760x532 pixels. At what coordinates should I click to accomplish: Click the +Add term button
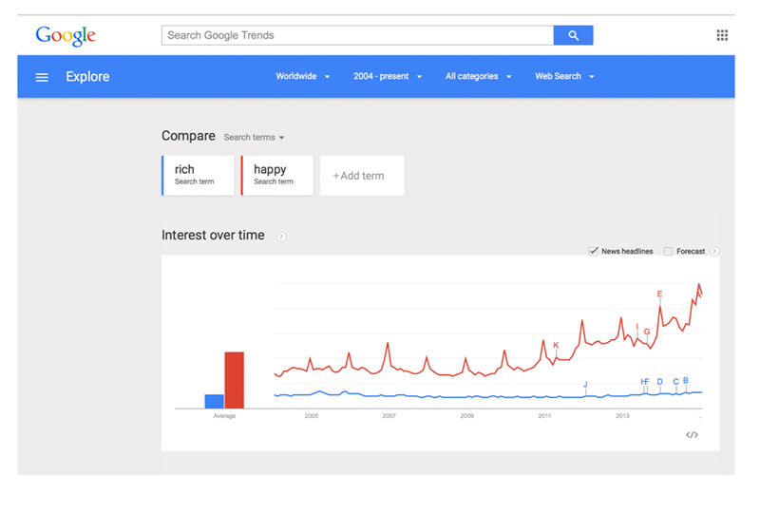(362, 176)
